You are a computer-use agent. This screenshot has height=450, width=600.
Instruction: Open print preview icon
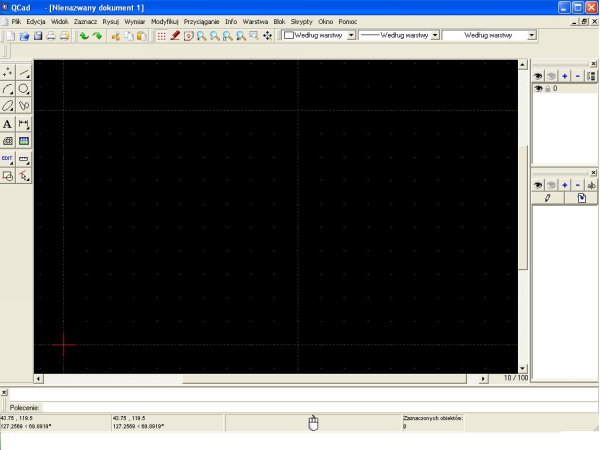click(x=64, y=36)
